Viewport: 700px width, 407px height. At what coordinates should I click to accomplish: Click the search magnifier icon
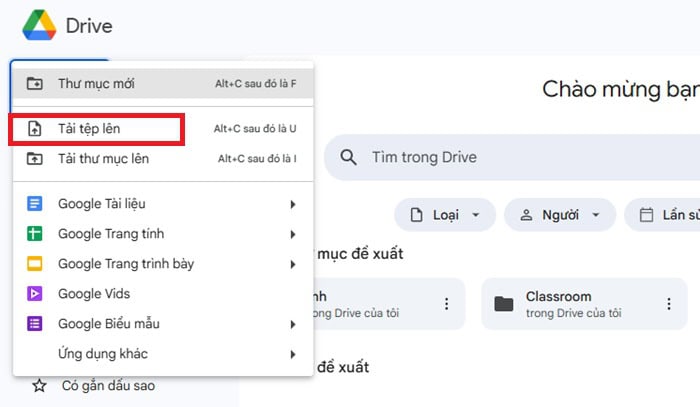click(348, 157)
